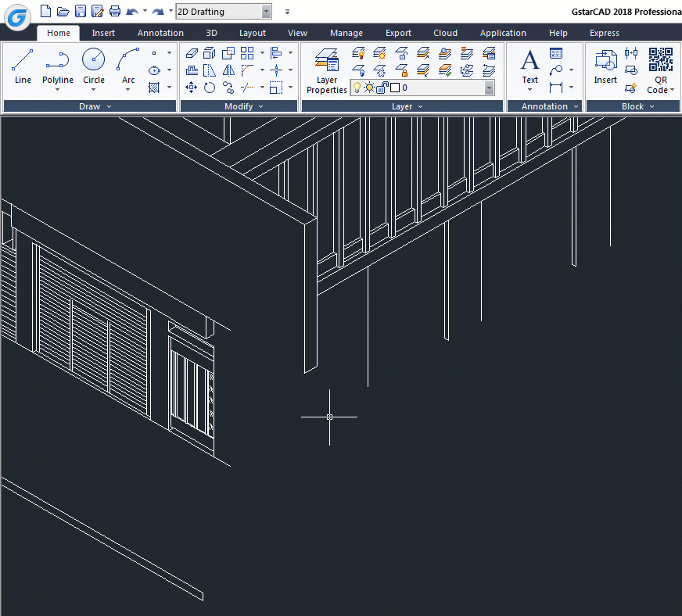Switch to the Insert ribbon tab

(x=103, y=33)
